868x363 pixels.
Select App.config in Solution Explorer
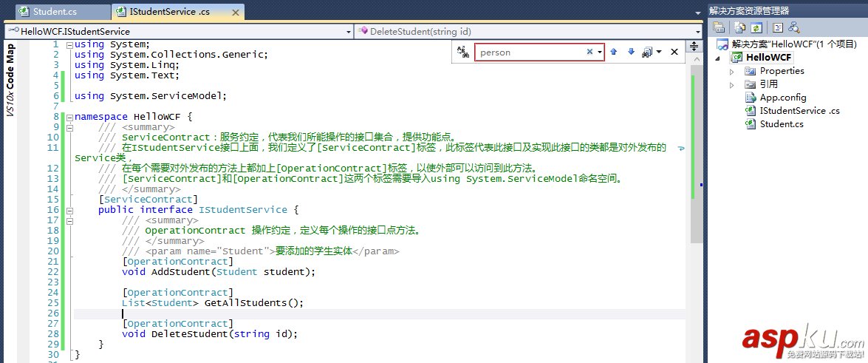pos(783,98)
